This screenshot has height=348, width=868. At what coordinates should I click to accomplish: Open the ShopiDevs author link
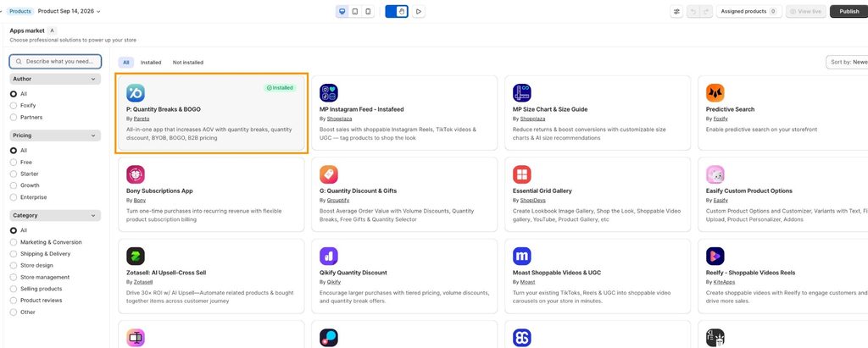pyautogui.click(x=532, y=201)
